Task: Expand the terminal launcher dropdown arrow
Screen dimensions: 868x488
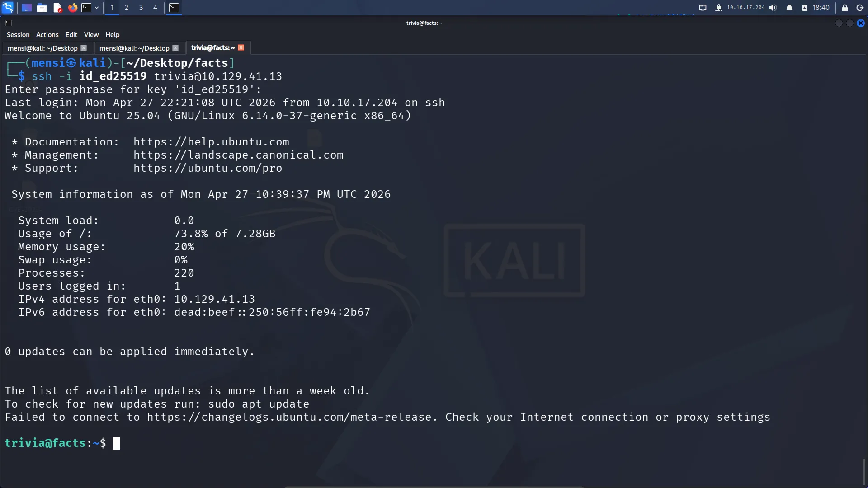Action: click(97, 8)
